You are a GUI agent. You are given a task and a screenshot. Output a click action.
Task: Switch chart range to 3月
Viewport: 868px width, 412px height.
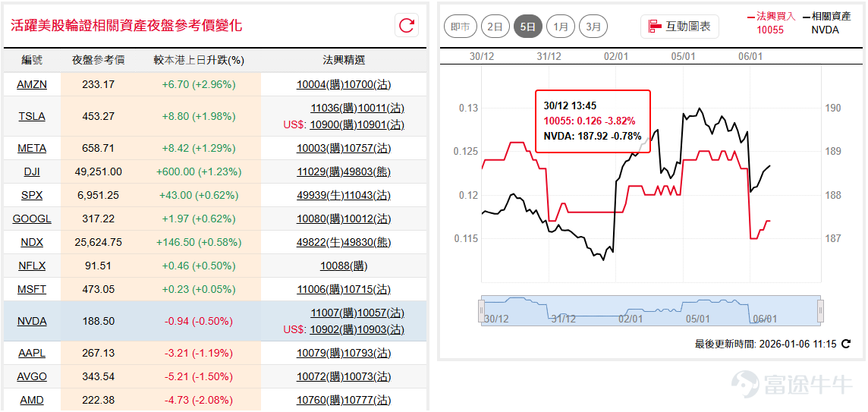tap(593, 26)
